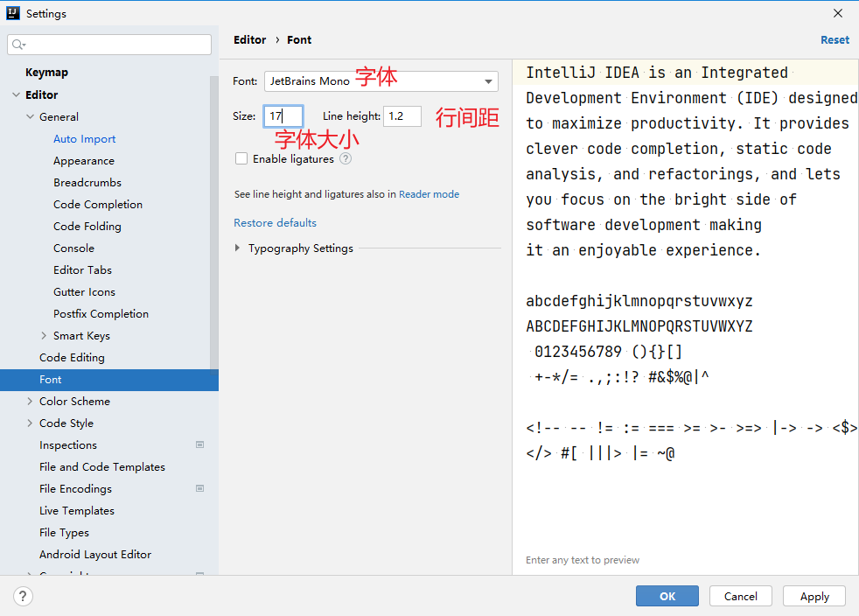Open the Reader mode link
This screenshot has width=859, height=616.
(429, 194)
